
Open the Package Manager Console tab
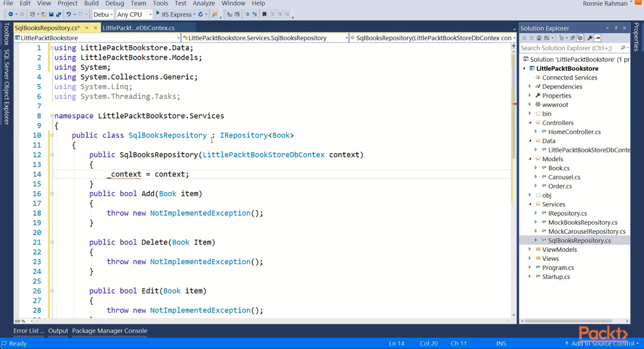(109, 331)
